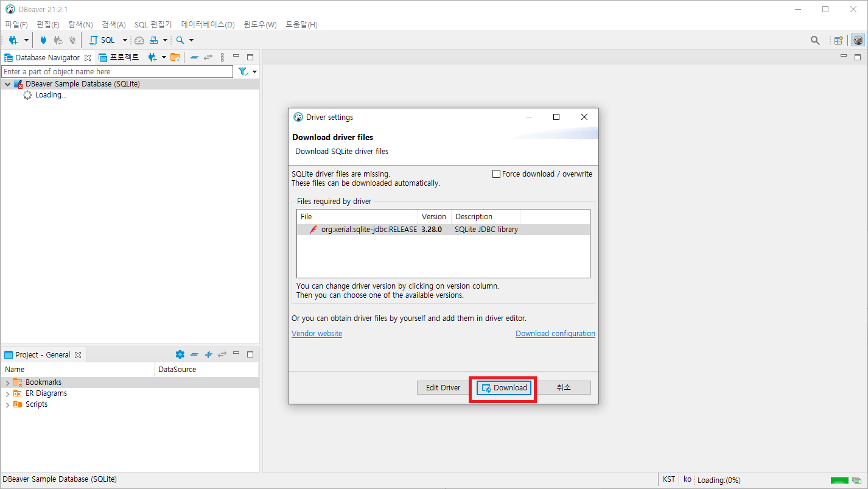
Task: Expand the ER Diagrams folder
Action: tap(7, 393)
